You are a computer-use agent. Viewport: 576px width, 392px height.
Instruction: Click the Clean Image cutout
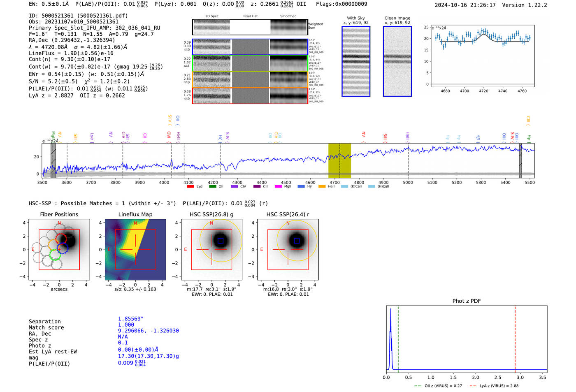click(397, 61)
